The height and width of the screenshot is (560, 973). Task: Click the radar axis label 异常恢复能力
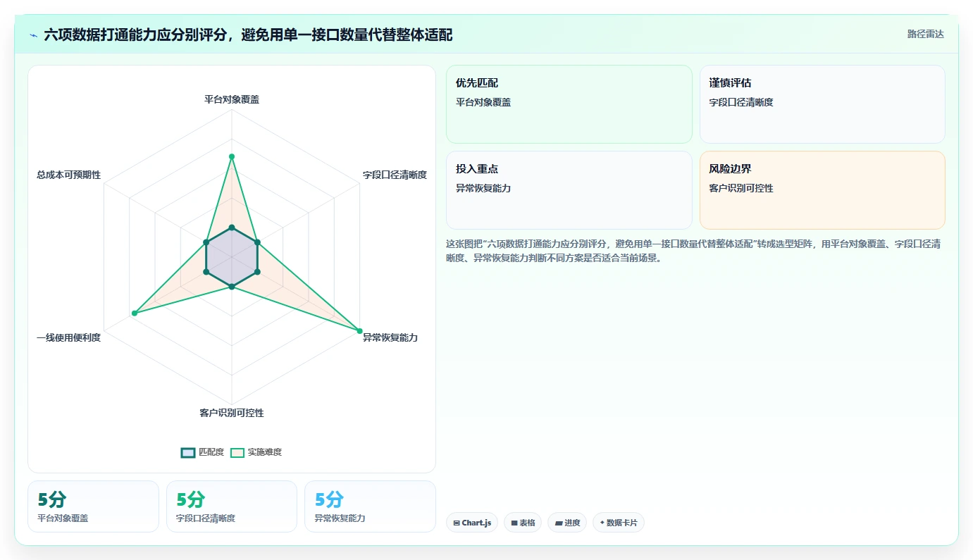click(x=390, y=337)
